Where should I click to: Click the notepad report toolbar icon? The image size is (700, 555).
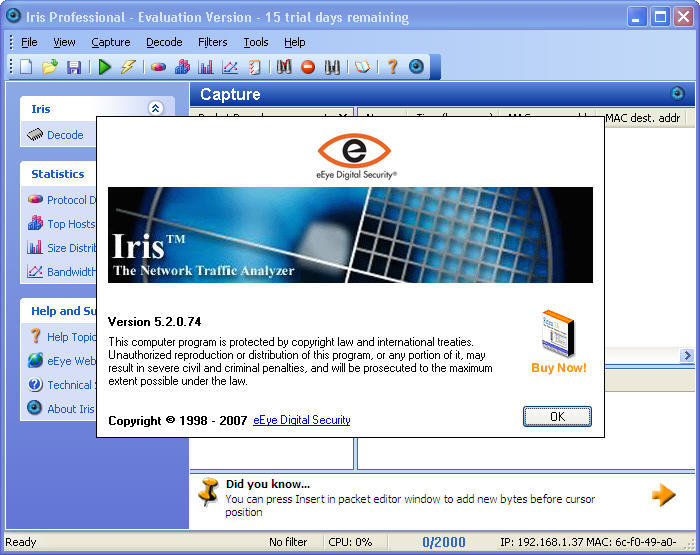254,67
